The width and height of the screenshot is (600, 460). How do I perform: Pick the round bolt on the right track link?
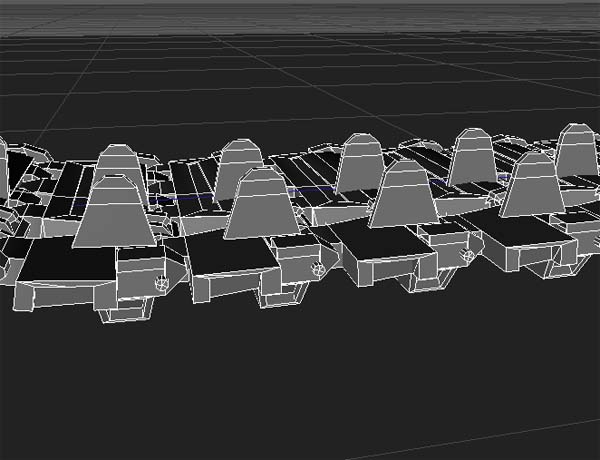click(x=467, y=254)
